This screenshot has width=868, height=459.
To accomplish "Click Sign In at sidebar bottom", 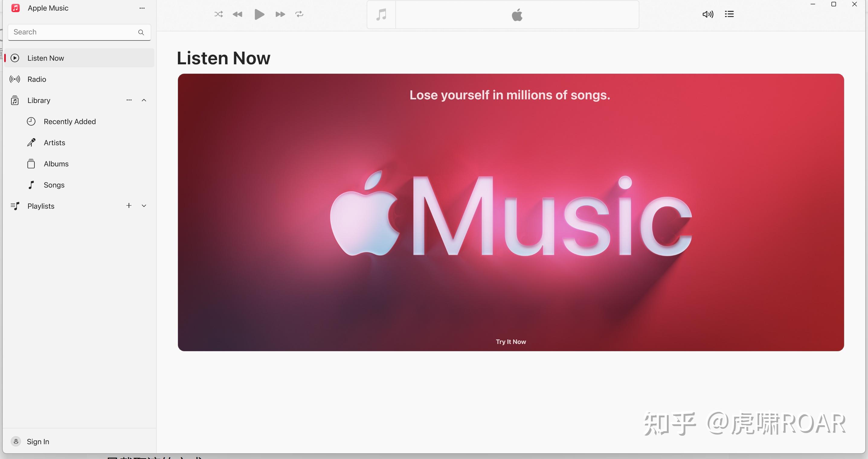I will click(38, 441).
